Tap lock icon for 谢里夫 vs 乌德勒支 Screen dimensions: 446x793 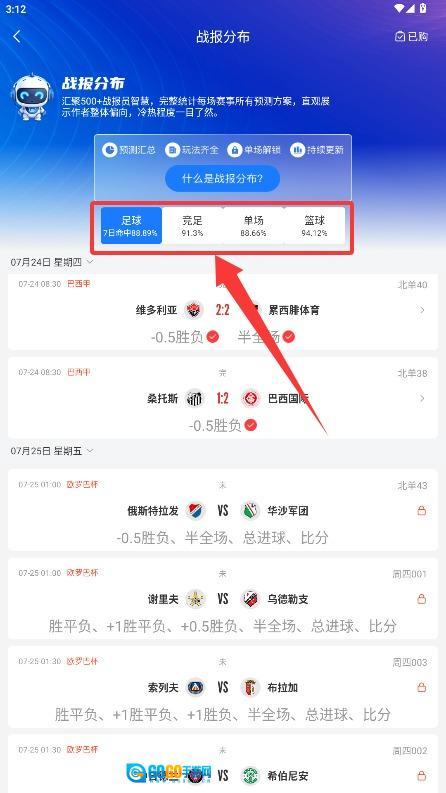tap(421, 599)
